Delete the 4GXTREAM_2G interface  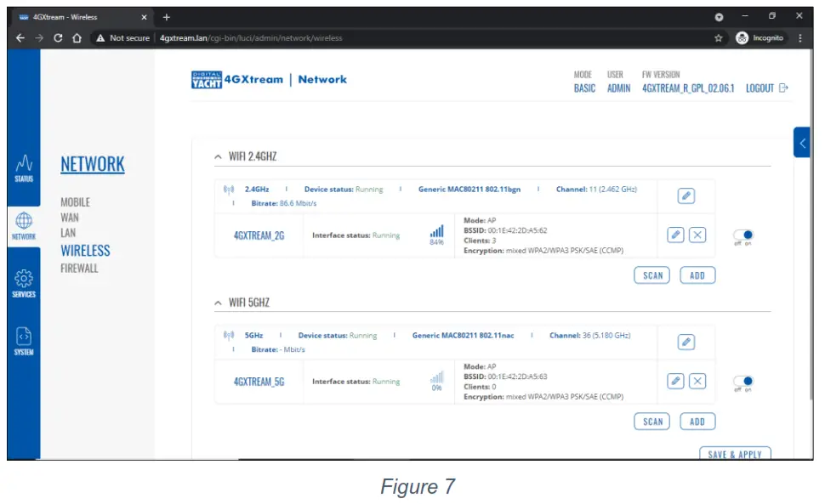pos(697,235)
